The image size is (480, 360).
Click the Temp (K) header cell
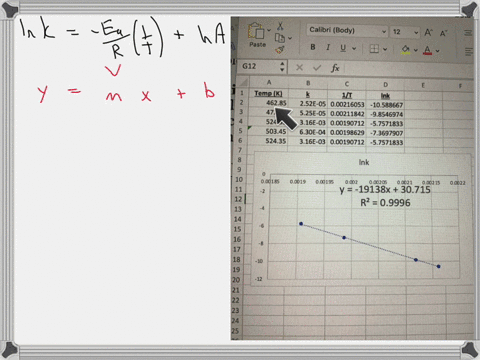(x=268, y=93)
